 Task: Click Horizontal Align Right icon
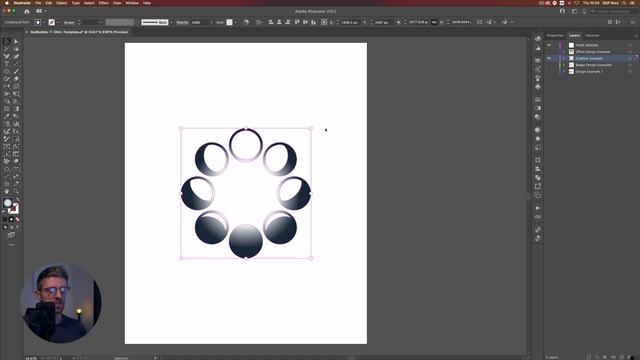click(x=288, y=22)
